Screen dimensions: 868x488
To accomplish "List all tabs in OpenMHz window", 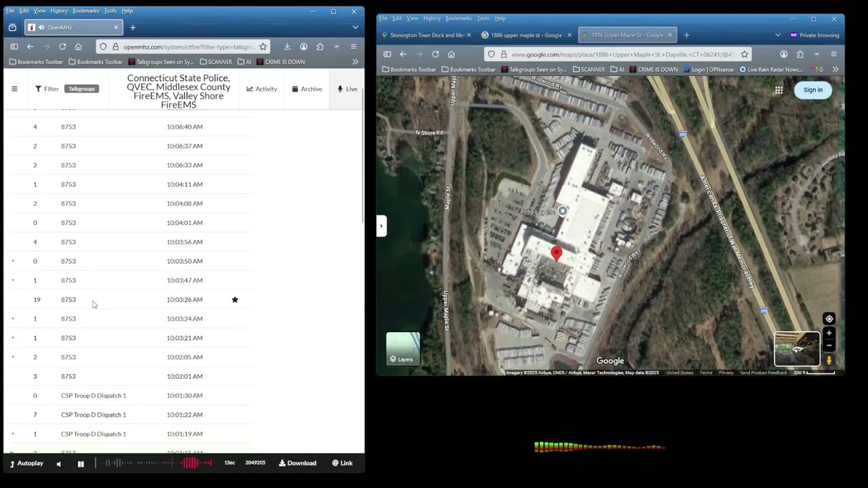I will point(355,28).
